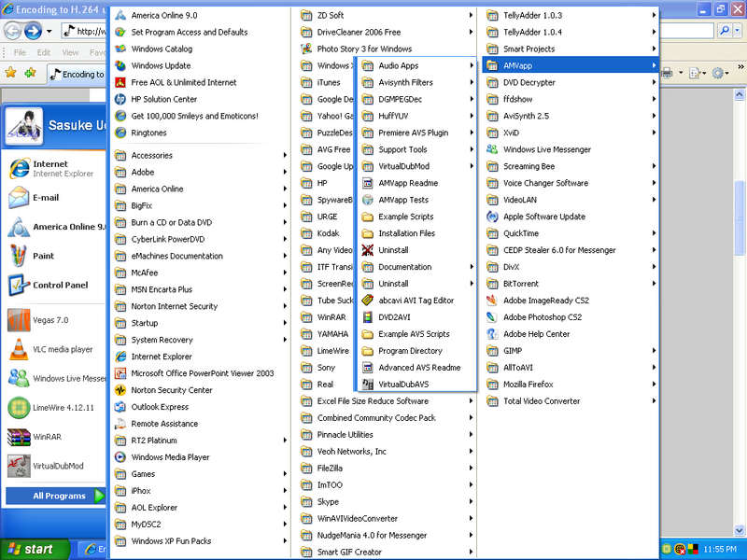Click the Internet Explorer search magnifier button
The height and width of the screenshot is (560, 747).
click(725, 31)
